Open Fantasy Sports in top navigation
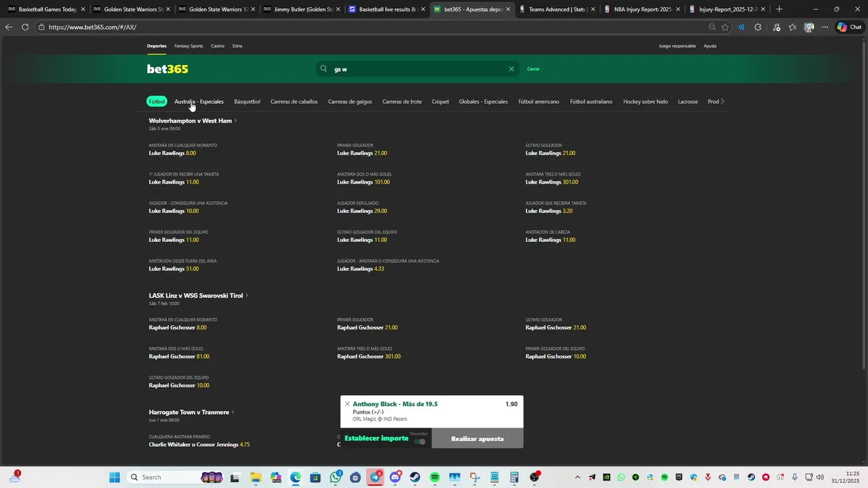This screenshot has width=868, height=488. 189,46
